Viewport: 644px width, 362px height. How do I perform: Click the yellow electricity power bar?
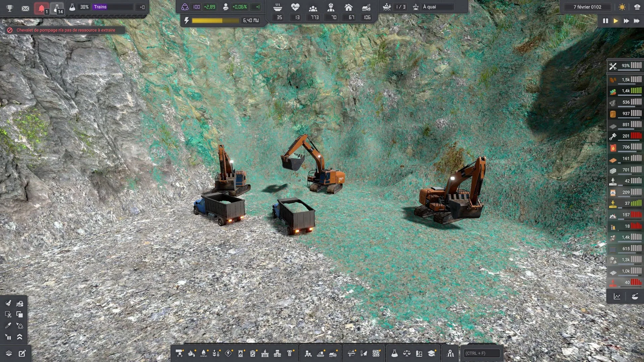[215, 21]
